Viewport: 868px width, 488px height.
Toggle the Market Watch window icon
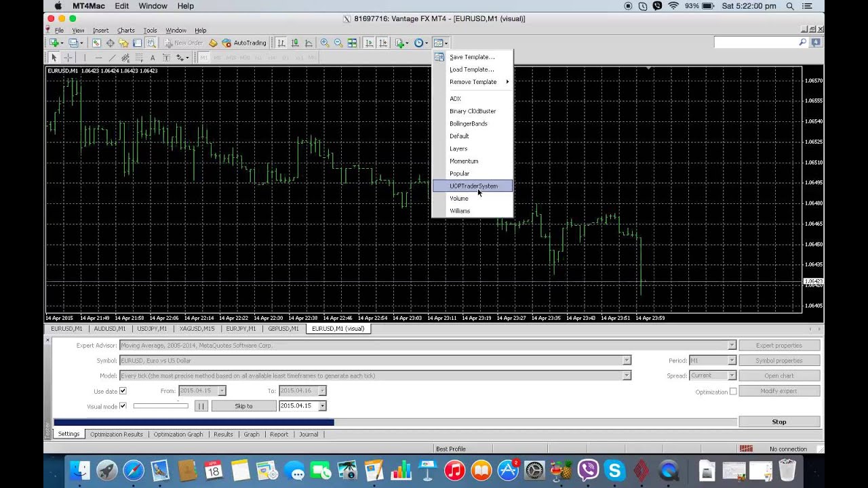(x=96, y=43)
